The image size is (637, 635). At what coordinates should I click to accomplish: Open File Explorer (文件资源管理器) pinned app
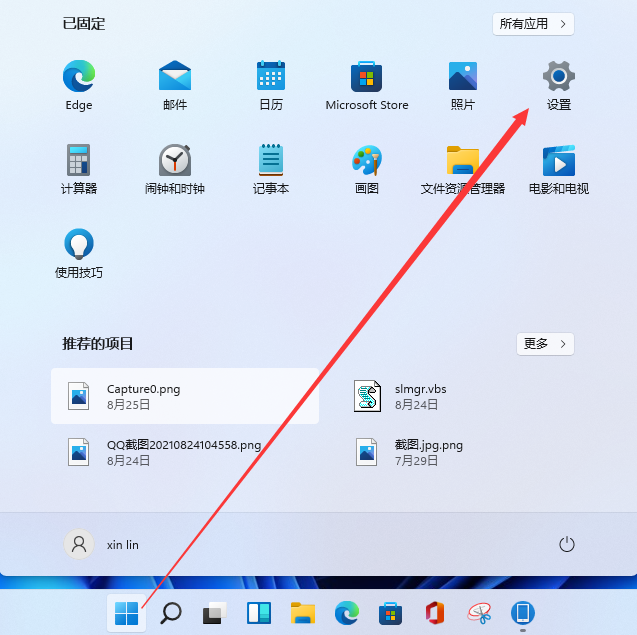point(463,161)
